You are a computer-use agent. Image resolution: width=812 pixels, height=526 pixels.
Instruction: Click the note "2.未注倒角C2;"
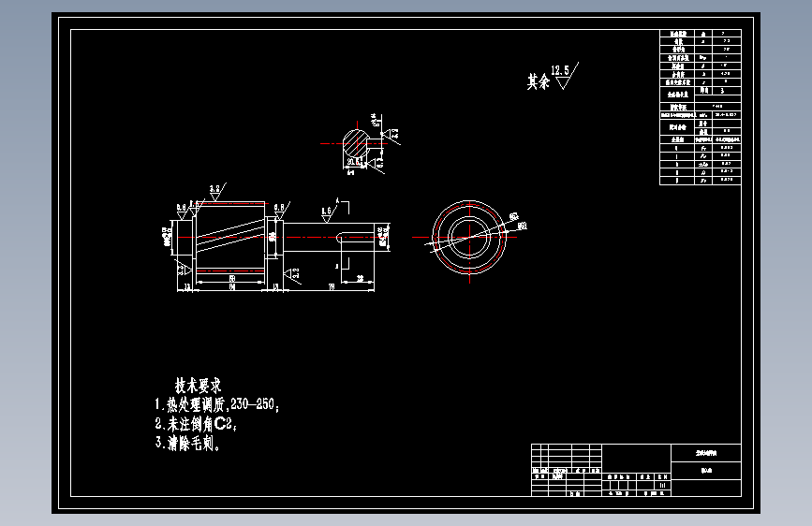pos(196,424)
